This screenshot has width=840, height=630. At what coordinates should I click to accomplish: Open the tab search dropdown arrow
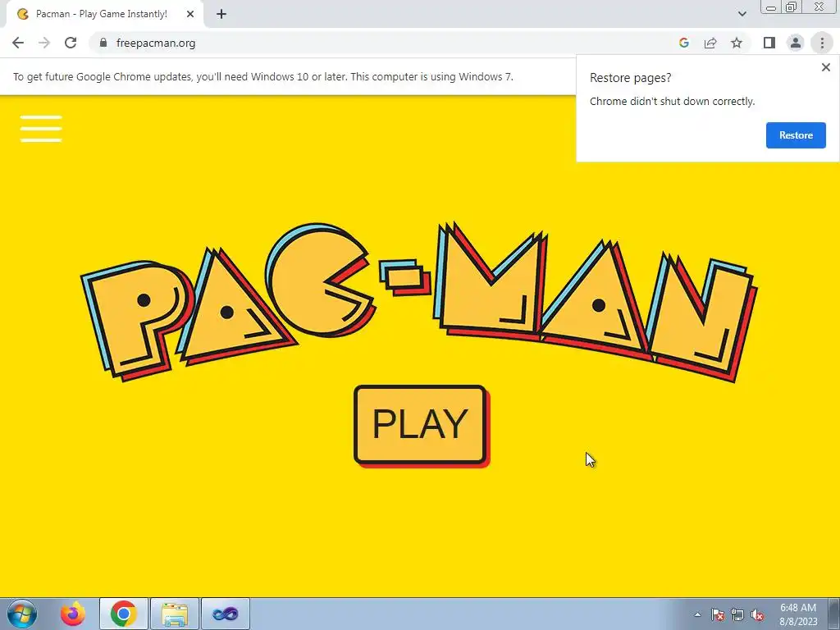742,14
